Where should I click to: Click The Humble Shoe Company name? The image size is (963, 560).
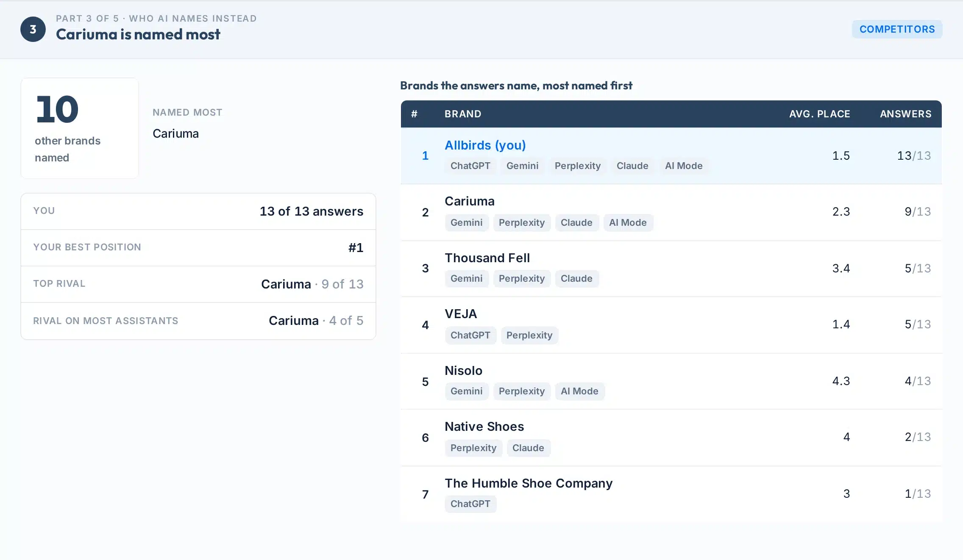[x=529, y=483]
